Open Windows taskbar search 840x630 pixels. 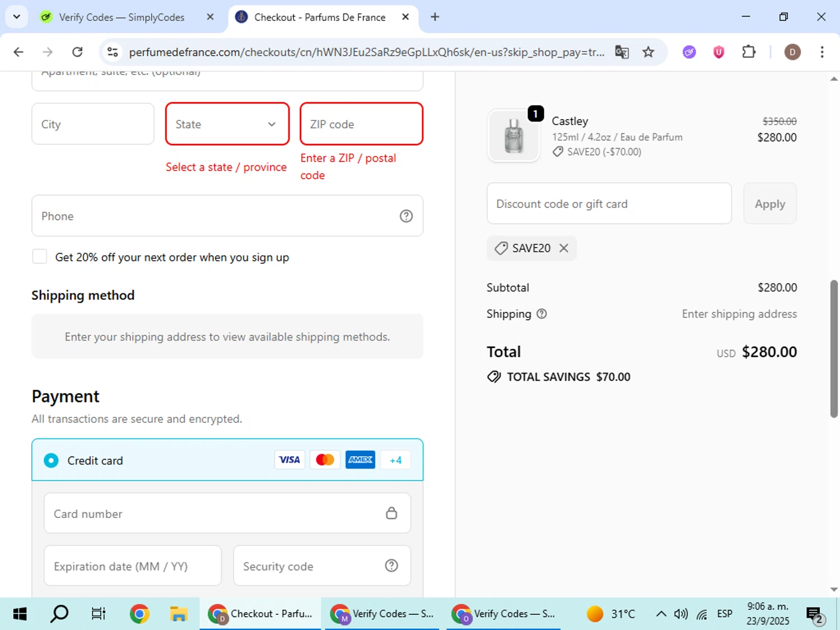[59, 614]
